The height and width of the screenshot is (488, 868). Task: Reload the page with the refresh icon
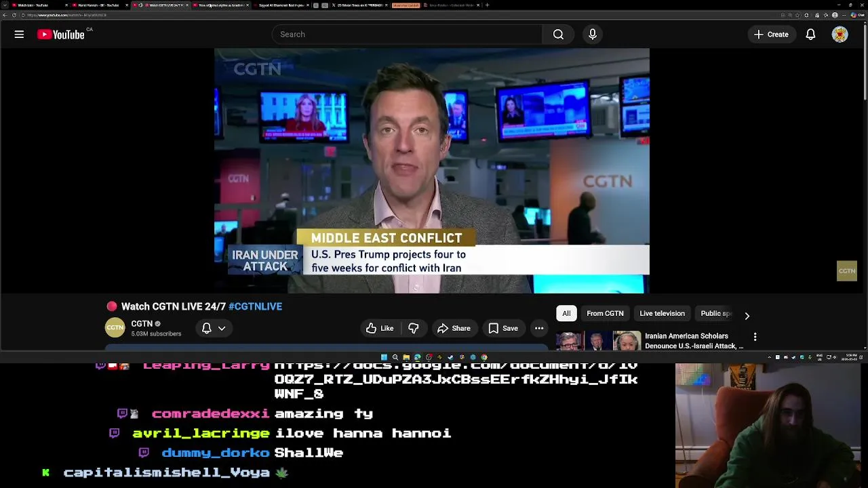pyautogui.click(x=14, y=15)
